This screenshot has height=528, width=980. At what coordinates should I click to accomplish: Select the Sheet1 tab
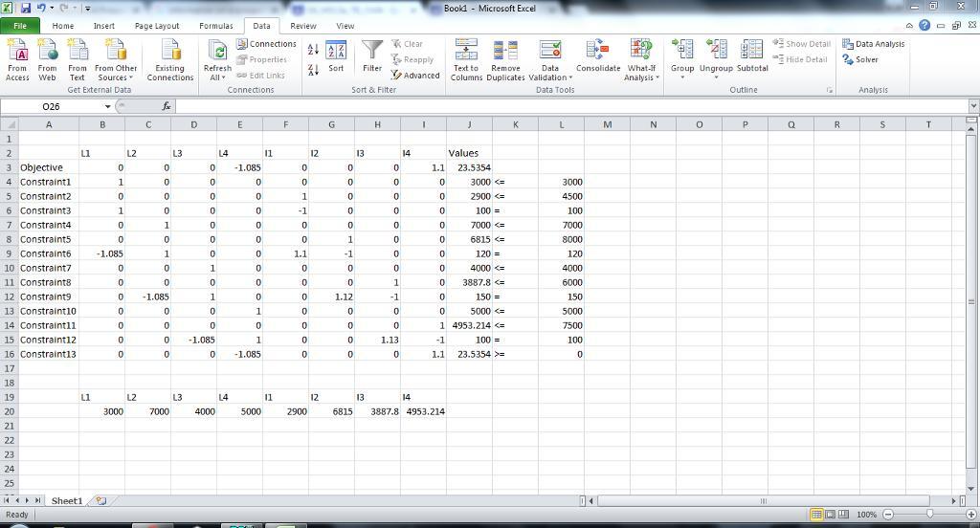pyautogui.click(x=66, y=500)
